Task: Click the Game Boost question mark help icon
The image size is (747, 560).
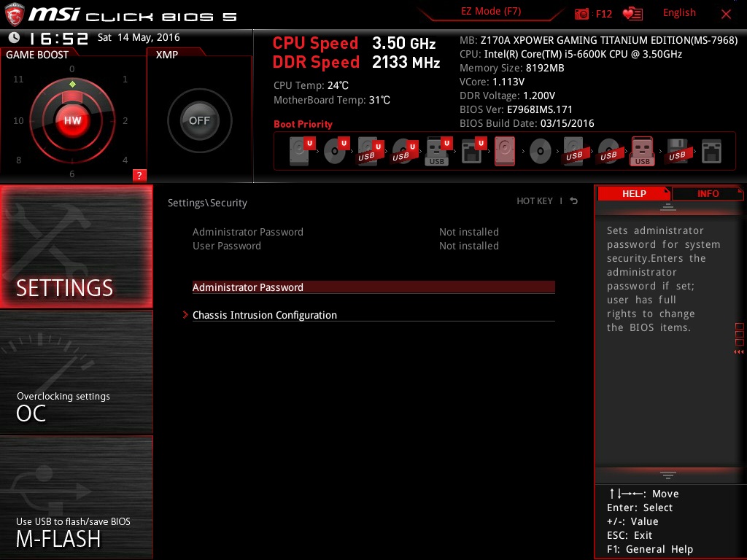Action: pyautogui.click(x=139, y=175)
